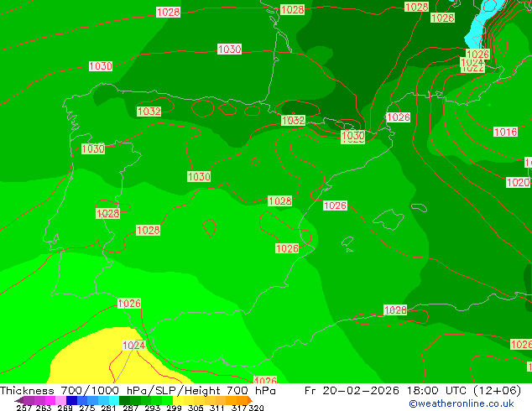Image resolution: width=532 pixels, height=411 pixels.
Task: Click the 1028 label over the Algerian coast
Action: point(395,310)
